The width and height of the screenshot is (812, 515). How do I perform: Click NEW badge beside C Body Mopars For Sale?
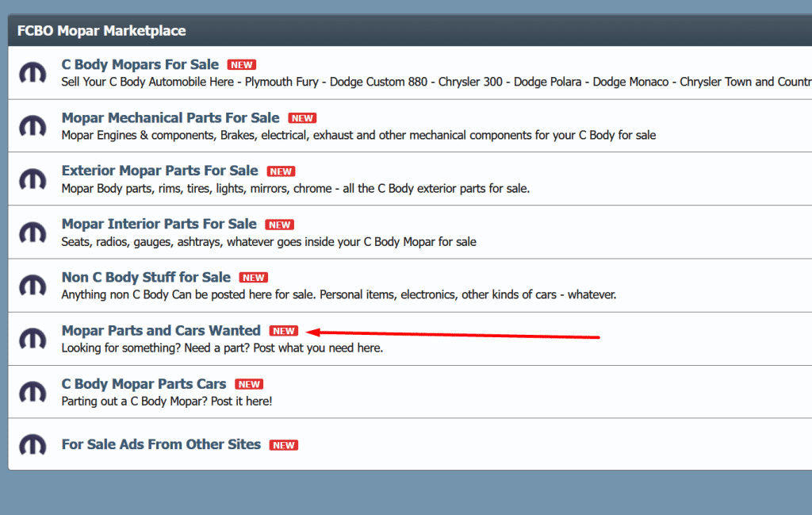(242, 65)
